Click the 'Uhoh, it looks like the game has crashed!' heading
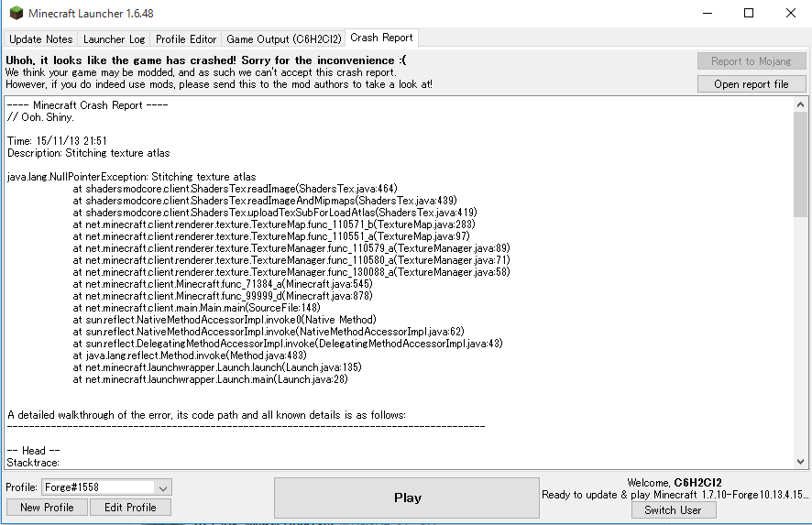The height and width of the screenshot is (525, 812). tap(206, 60)
